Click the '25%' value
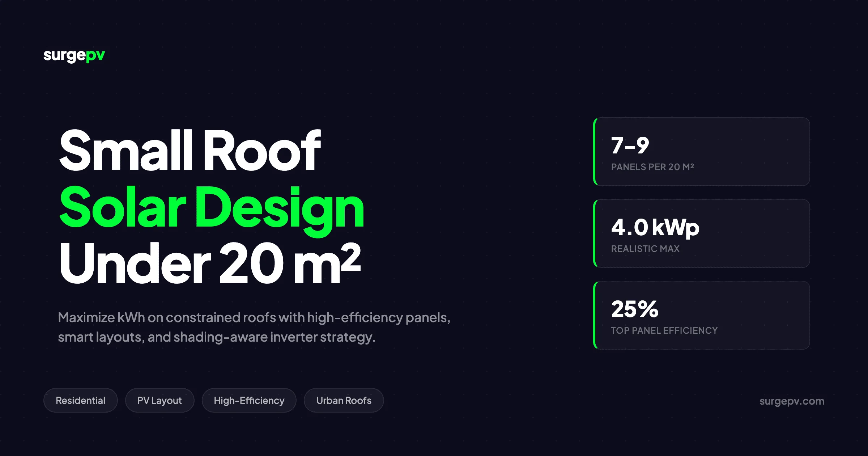The image size is (868, 456). click(x=635, y=309)
